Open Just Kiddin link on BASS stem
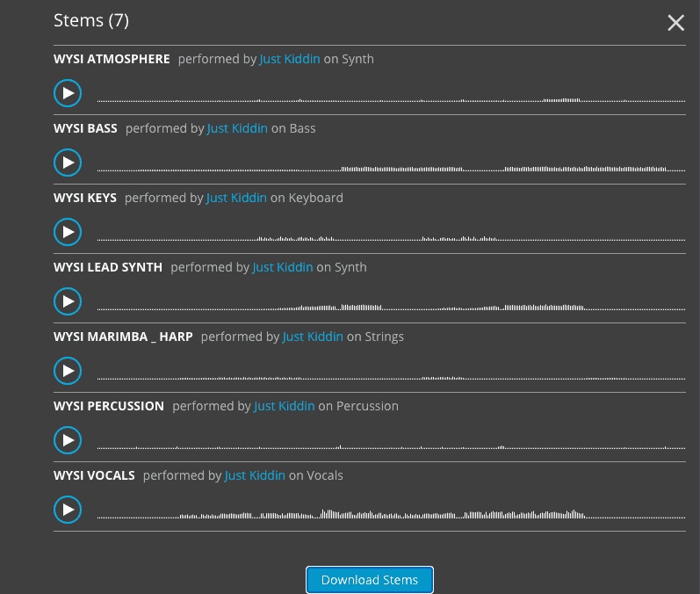The width and height of the screenshot is (700, 594). [x=237, y=128]
